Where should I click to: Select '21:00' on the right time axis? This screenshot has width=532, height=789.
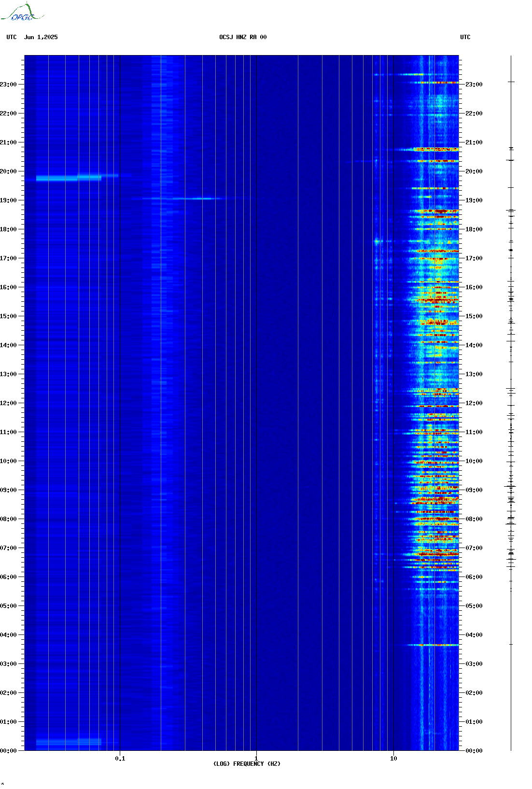click(x=474, y=142)
